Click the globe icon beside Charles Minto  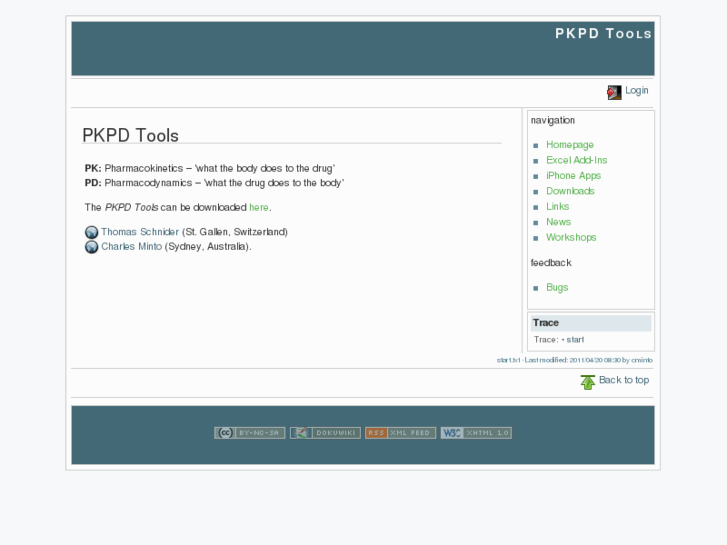coord(91,247)
